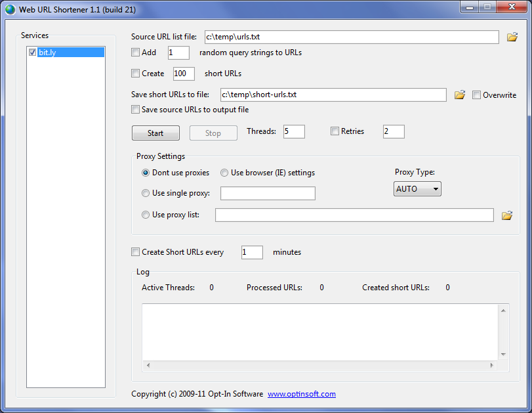The image size is (532, 413).
Task: Click log horizontal scrollbar left arrow
Action: [x=148, y=366]
